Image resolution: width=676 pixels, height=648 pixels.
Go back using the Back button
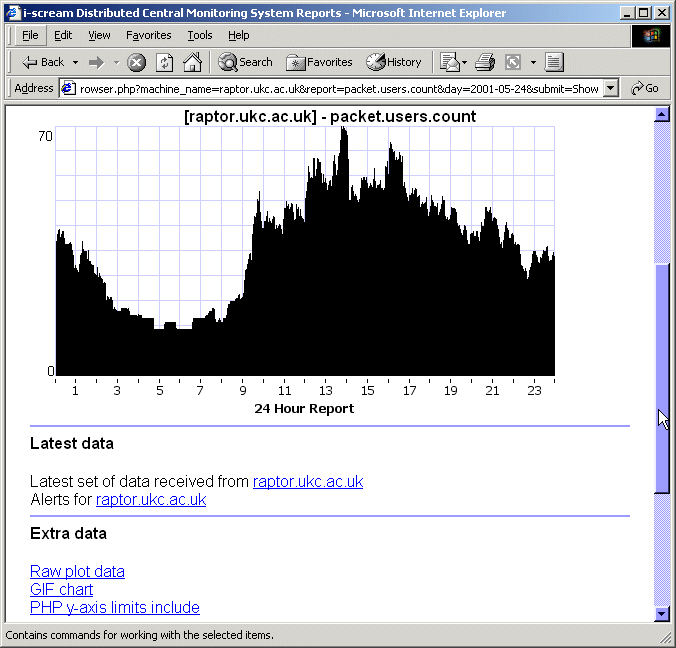[43, 63]
